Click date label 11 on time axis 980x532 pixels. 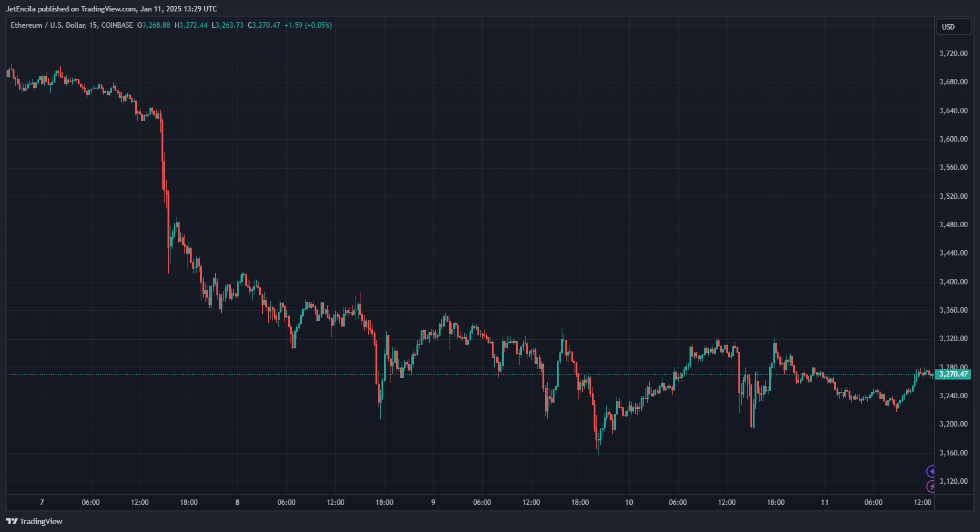click(x=825, y=502)
